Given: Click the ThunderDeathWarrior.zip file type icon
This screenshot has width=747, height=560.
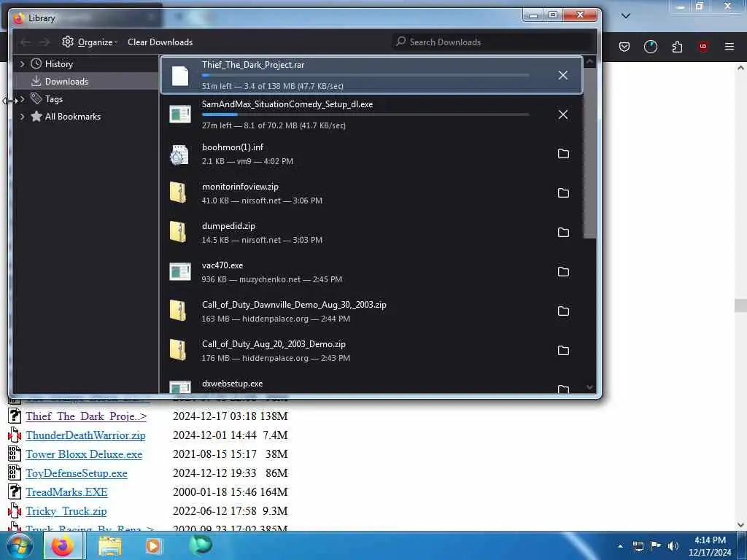Looking at the screenshot, I should click(x=15, y=435).
